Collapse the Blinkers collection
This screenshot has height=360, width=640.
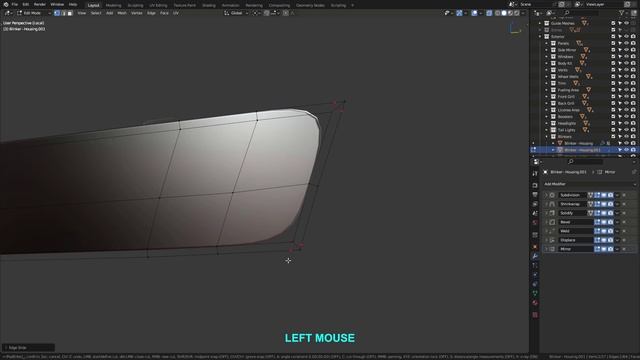pyautogui.click(x=547, y=136)
